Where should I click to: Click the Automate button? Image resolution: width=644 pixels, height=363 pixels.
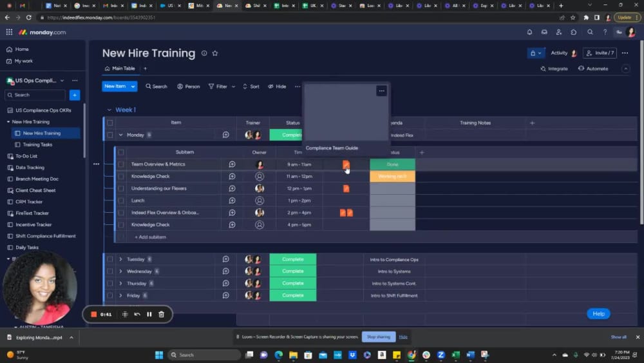pyautogui.click(x=593, y=68)
